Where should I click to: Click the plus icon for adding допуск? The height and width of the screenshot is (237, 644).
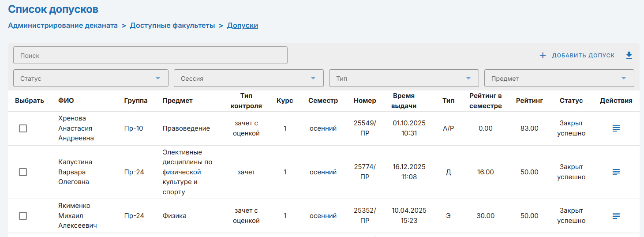click(x=543, y=56)
